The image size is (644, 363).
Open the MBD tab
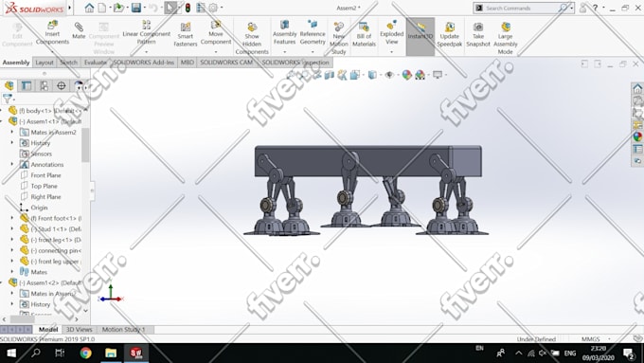tap(188, 63)
